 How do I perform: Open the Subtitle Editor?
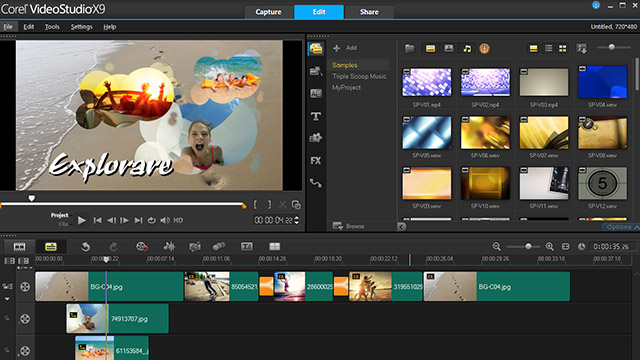pos(247,247)
